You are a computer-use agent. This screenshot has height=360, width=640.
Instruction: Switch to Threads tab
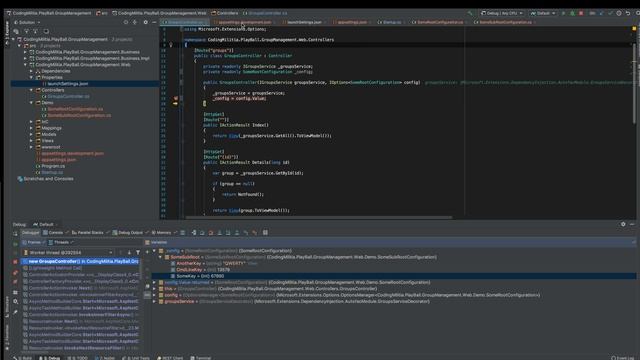click(x=60, y=242)
